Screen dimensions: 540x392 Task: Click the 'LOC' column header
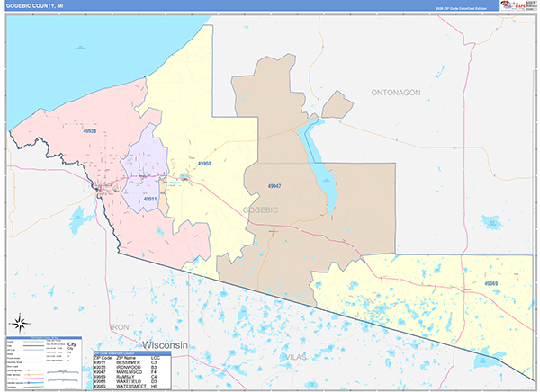point(156,358)
